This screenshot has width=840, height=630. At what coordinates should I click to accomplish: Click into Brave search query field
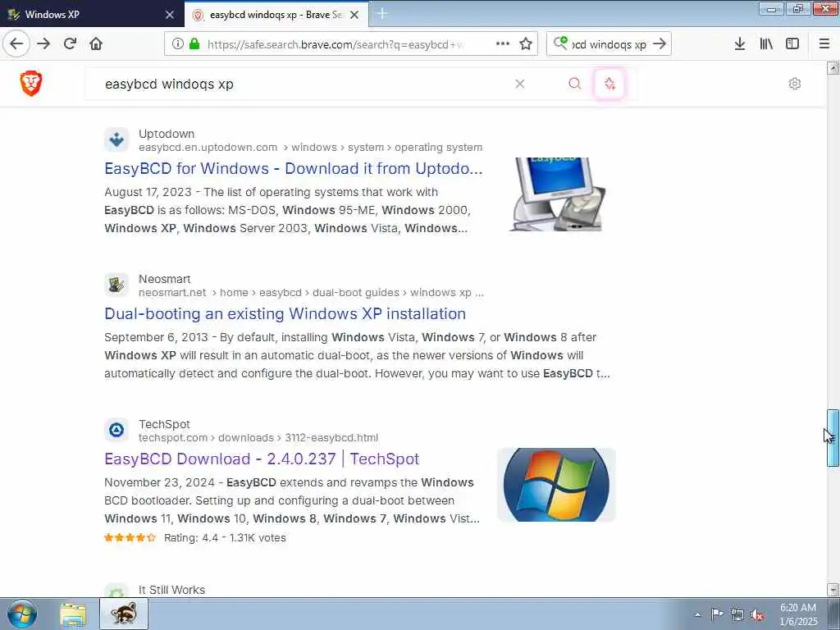coord(305,84)
